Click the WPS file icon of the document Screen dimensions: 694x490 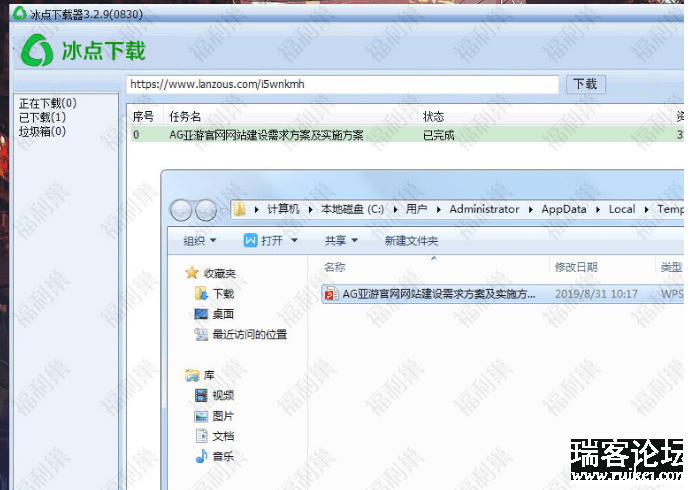(331, 294)
